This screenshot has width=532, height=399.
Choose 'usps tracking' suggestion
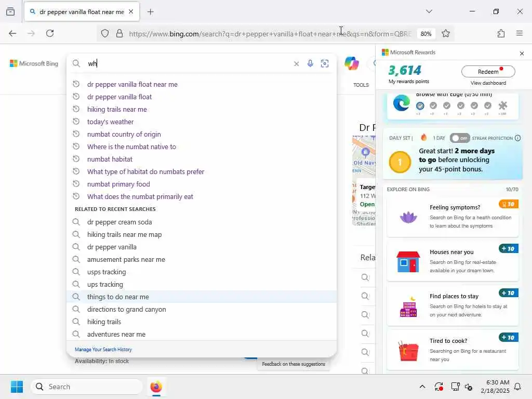(202, 272)
